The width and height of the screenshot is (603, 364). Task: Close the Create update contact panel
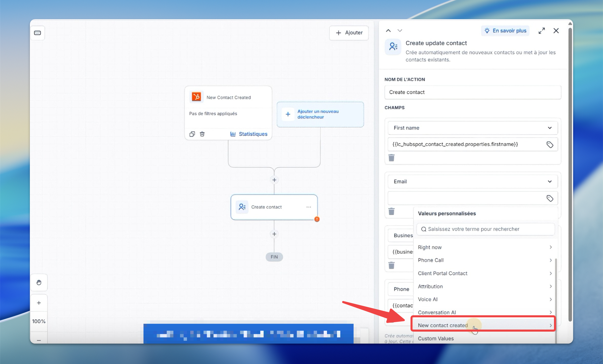point(556,31)
